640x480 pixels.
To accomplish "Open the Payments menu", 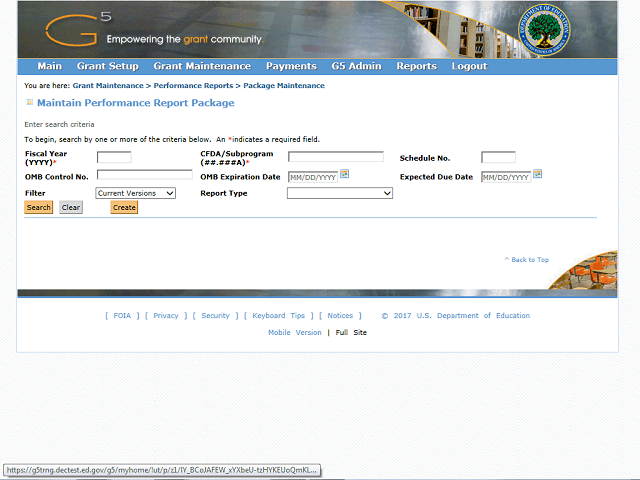I will pos(291,66).
